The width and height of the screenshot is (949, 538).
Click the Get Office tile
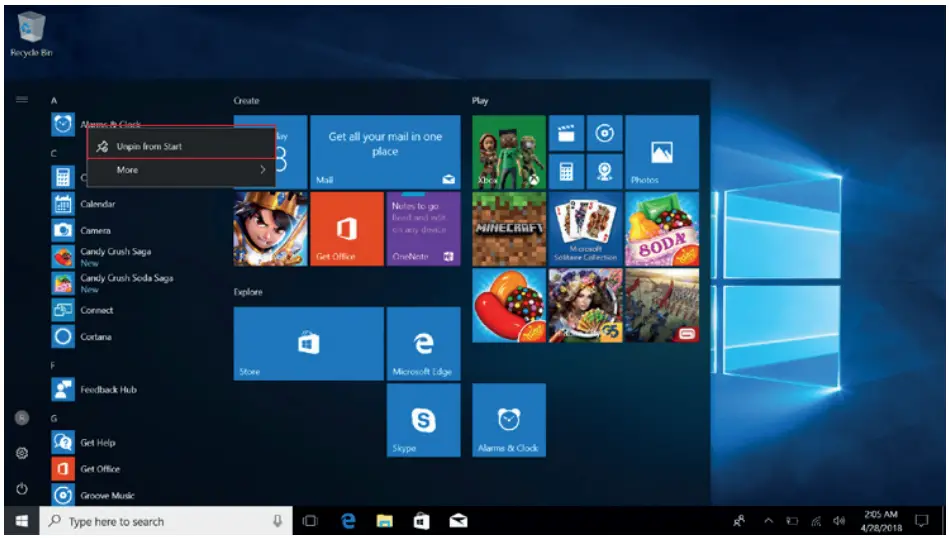pyautogui.click(x=346, y=229)
